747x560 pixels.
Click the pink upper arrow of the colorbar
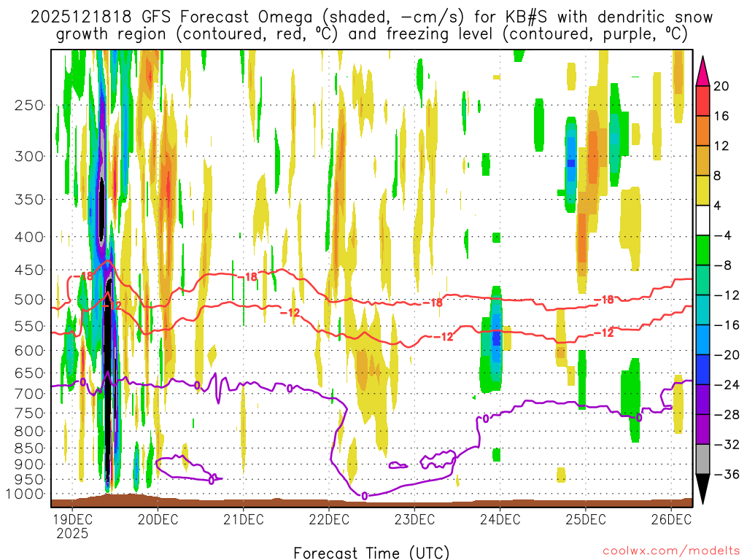tap(703, 71)
